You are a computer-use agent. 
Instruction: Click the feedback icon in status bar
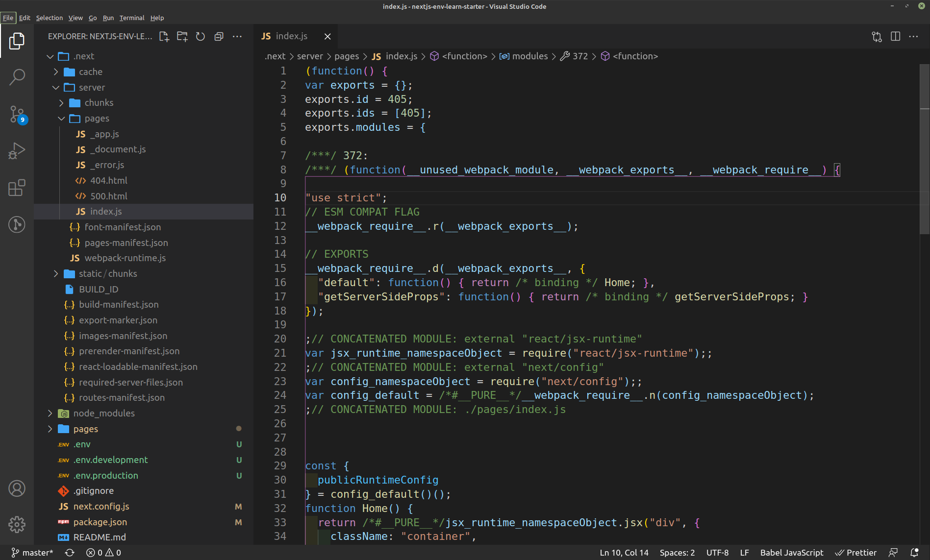(893, 553)
